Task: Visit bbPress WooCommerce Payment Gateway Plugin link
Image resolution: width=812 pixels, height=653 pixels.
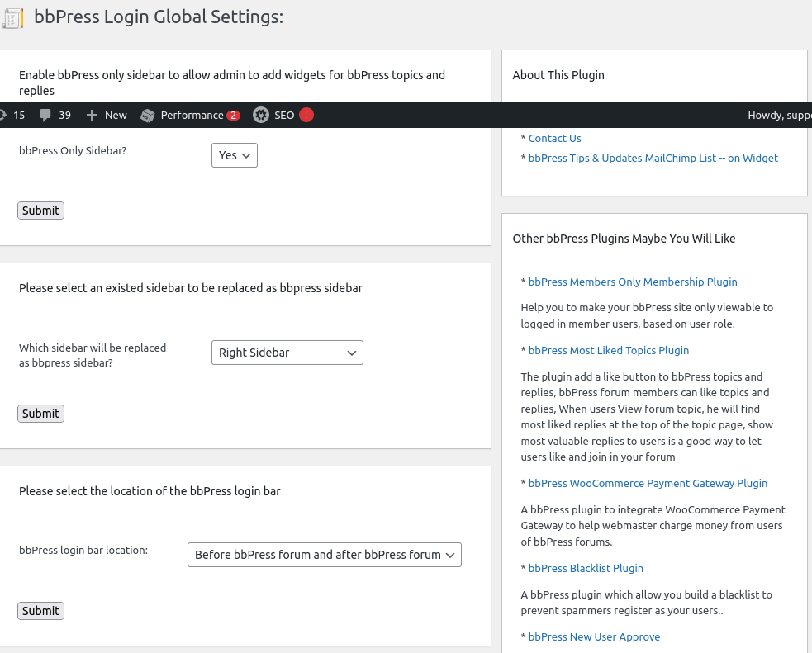Action: tap(648, 483)
